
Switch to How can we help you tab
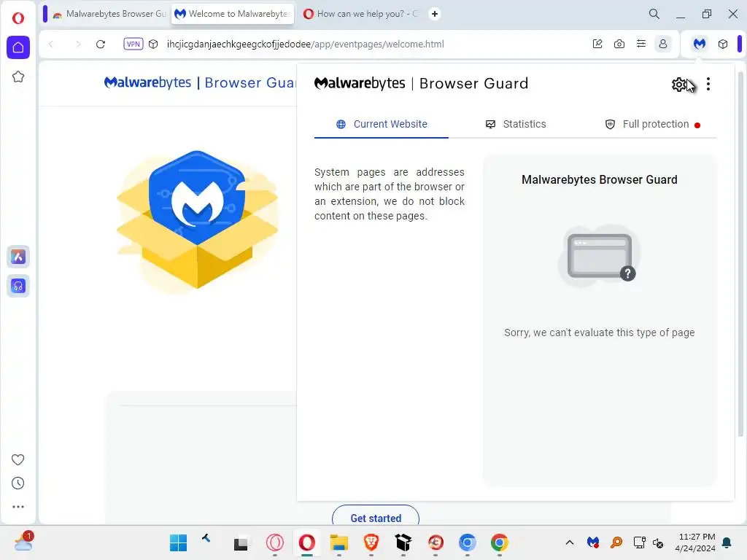360,14
